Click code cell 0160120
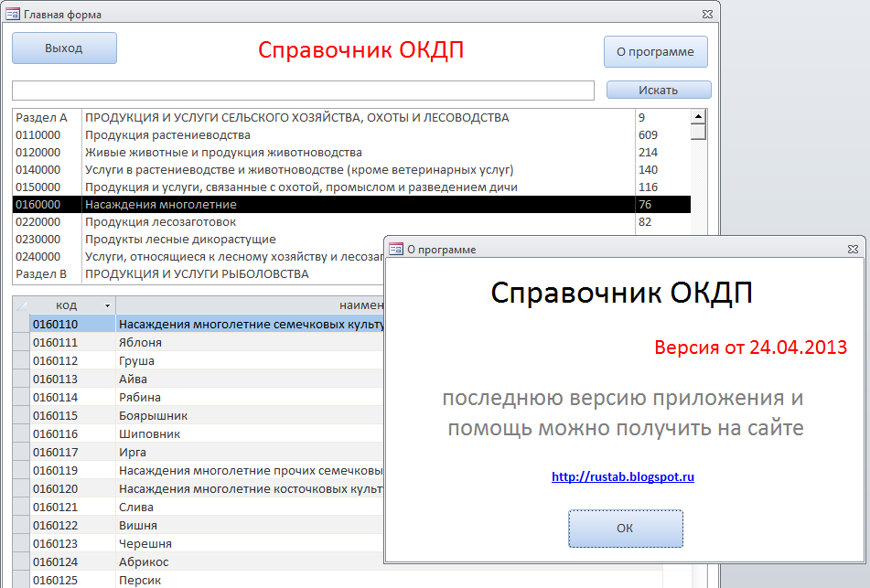The image size is (870, 588). (x=72, y=488)
